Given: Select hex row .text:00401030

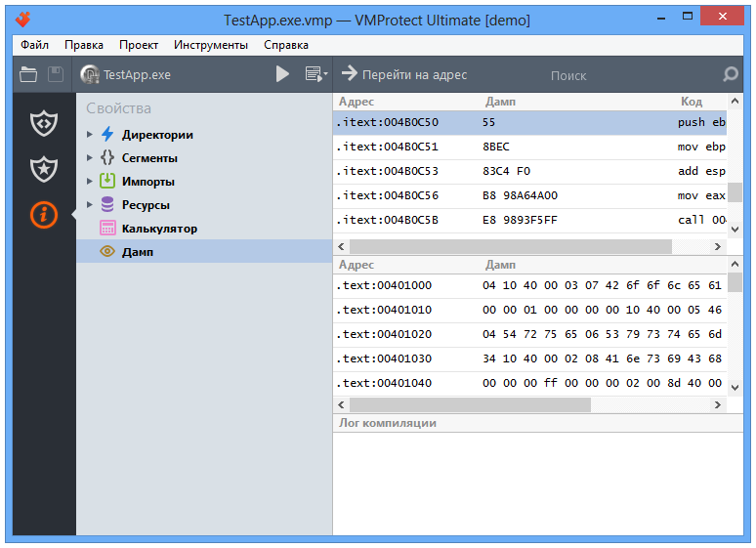Looking at the screenshot, I should [x=529, y=358].
